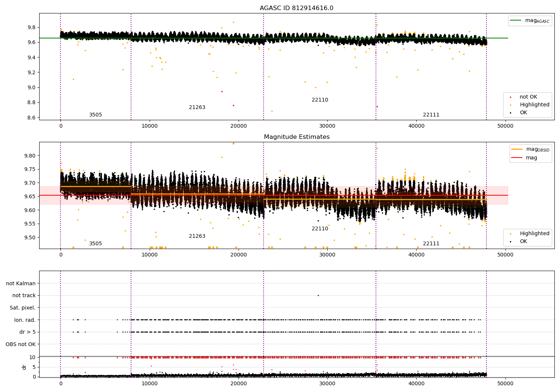560x392 pixels.
Task: Click OBSID label 21263 in top plot
Action: [197, 108]
